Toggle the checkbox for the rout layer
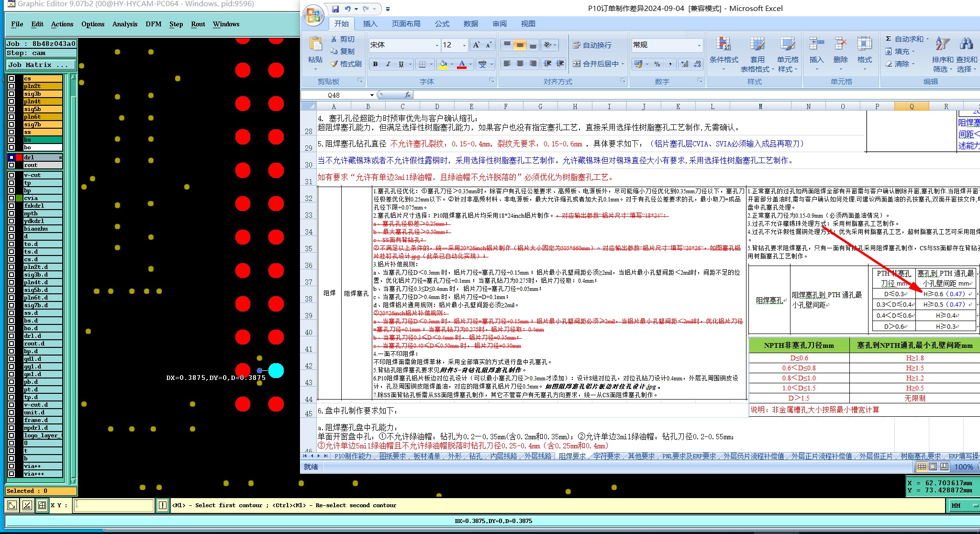 click(12, 165)
